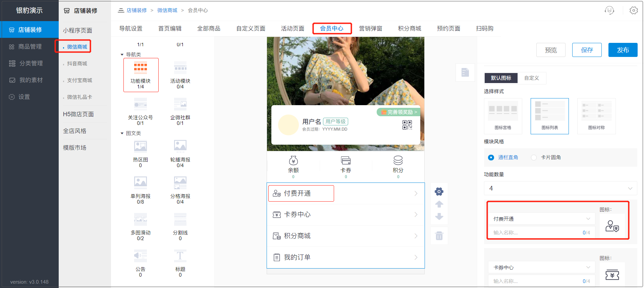Viewport: 644px width, 288px height.
Task: Open the 功能数量 dropdown
Action: click(x=560, y=188)
